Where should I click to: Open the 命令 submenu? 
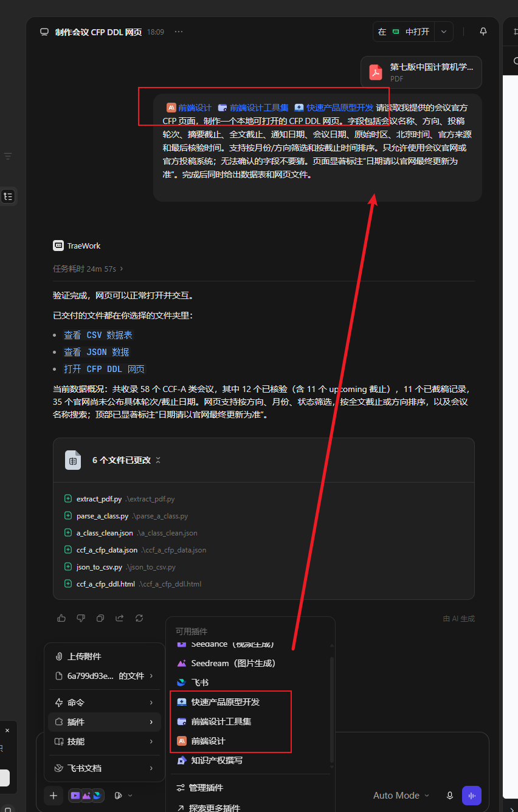(x=105, y=703)
